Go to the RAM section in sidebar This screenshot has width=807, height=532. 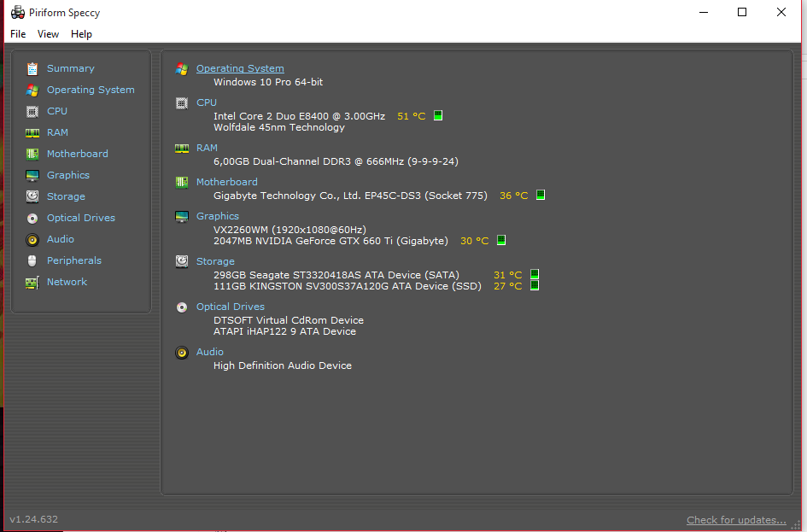coord(57,132)
